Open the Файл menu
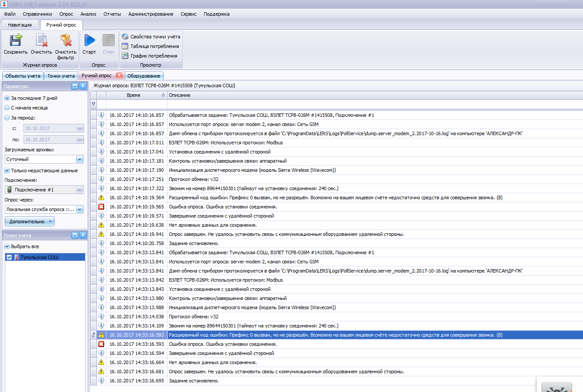This screenshot has width=583, height=392. point(10,14)
